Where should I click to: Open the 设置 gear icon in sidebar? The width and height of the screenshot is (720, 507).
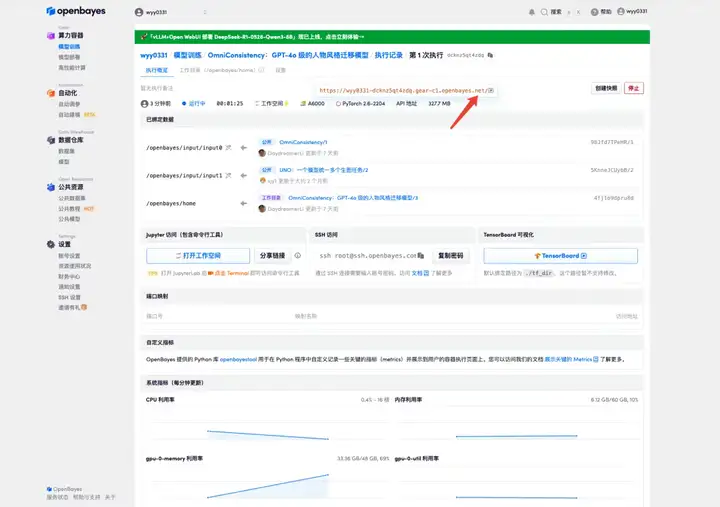51,244
